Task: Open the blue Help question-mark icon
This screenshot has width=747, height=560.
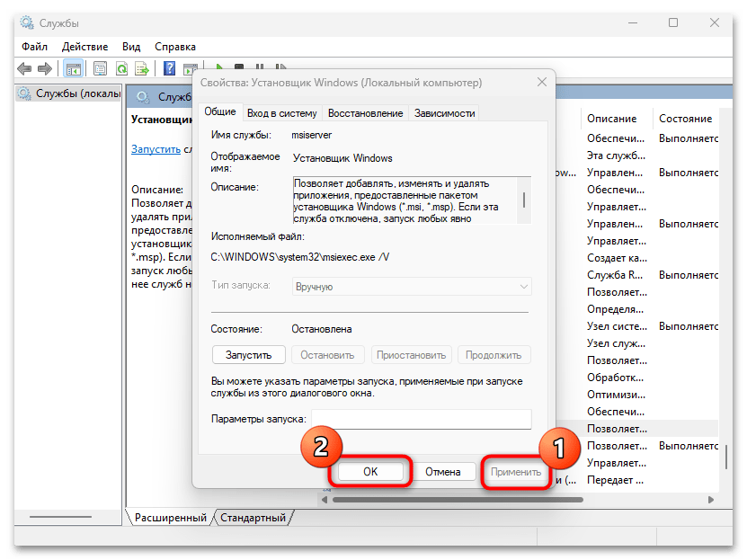Action: (x=169, y=69)
